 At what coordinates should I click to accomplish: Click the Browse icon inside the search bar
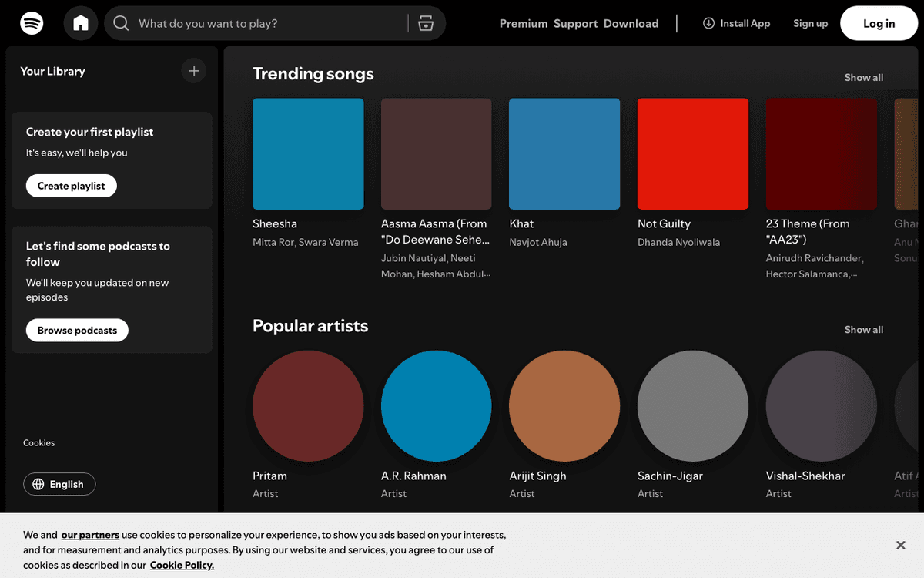tap(426, 23)
